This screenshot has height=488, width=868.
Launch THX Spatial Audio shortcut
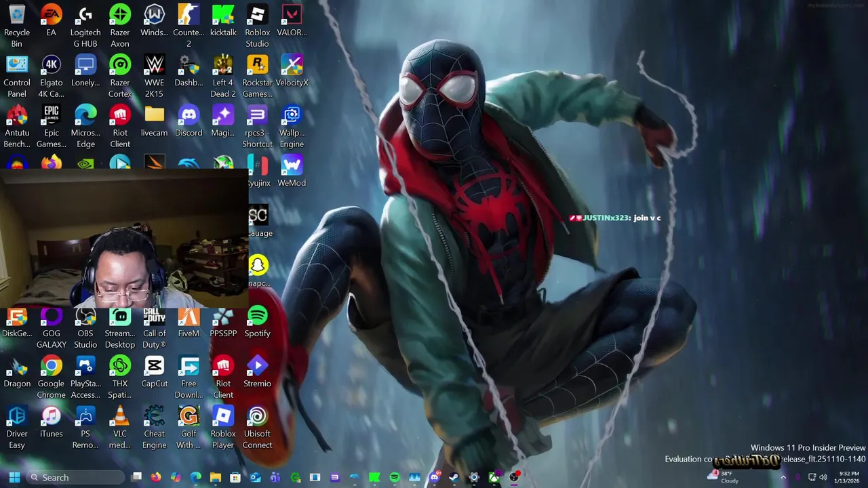click(120, 378)
